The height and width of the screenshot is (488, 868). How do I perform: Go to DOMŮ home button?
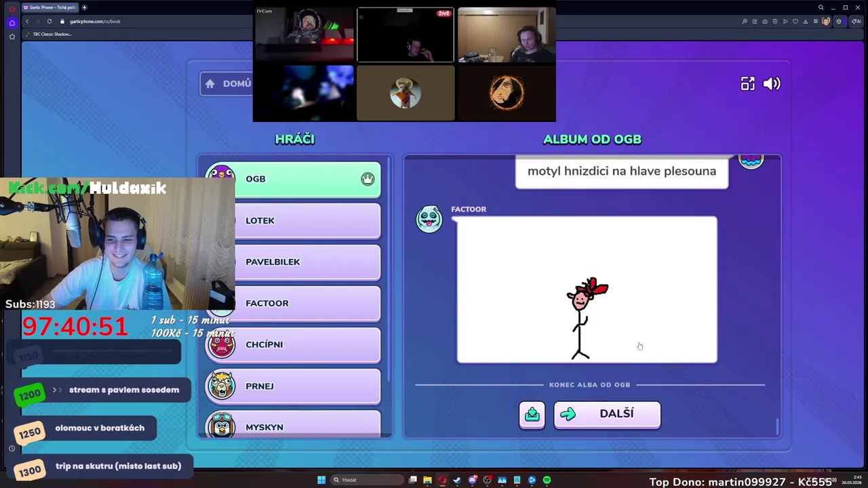coord(226,83)
